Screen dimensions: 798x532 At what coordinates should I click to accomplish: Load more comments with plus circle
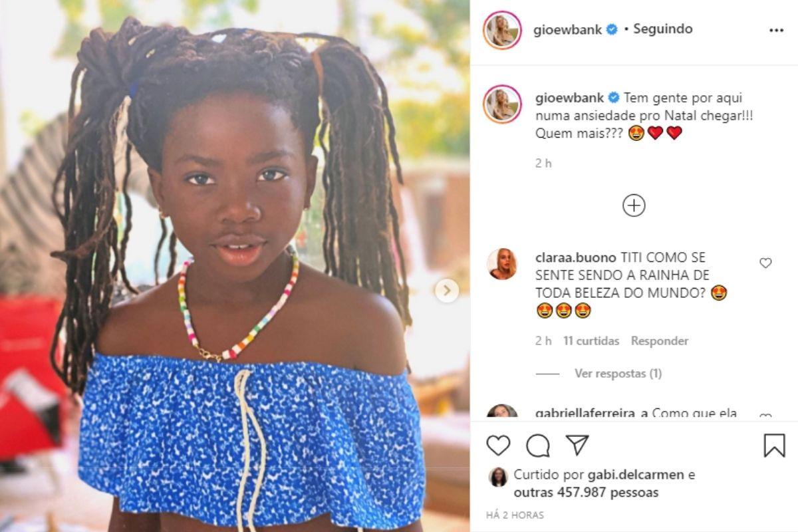(x=634, y=205)
